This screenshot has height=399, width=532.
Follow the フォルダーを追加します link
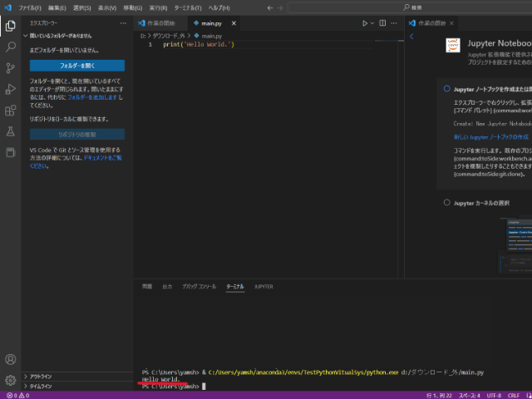point(92,97)
